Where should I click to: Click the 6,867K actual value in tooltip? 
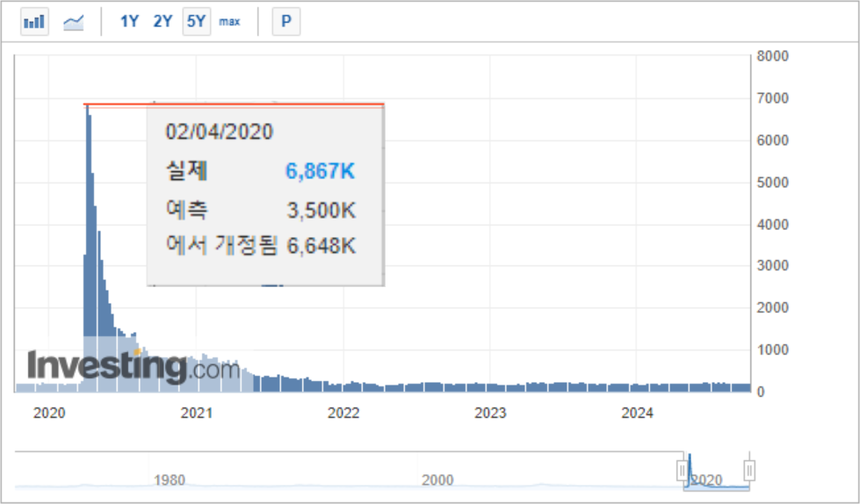(320, 171)
